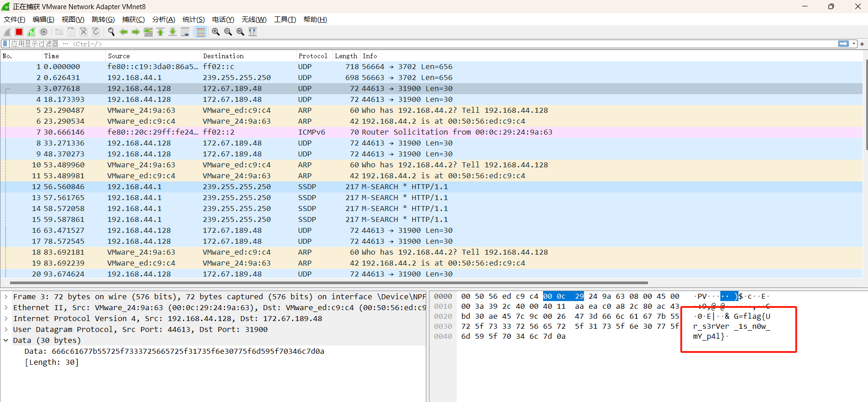The height and width of the screenshot is (402, 868).
Task: Select the [Length: 30] detail line
Action: click(51, 362)
